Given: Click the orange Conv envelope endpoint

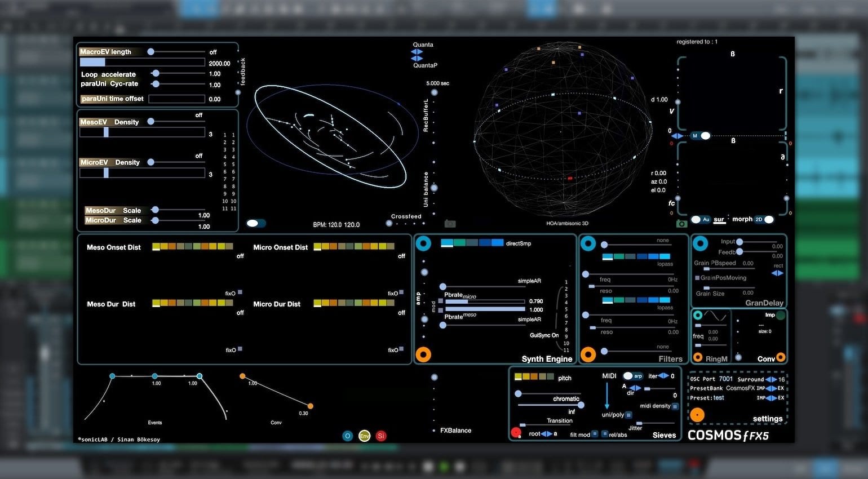Looking at the screenshot, I should [310, 406].
